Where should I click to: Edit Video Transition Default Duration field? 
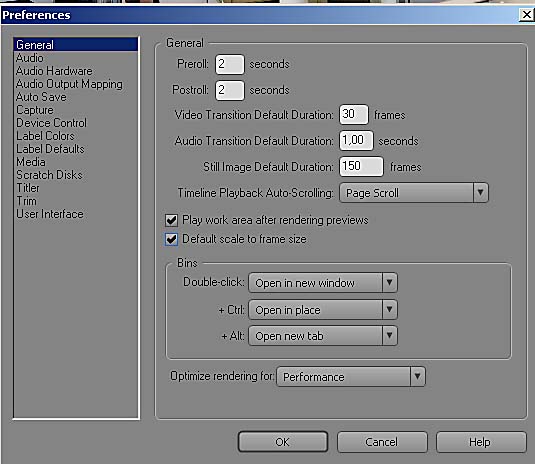click(354, 115)
